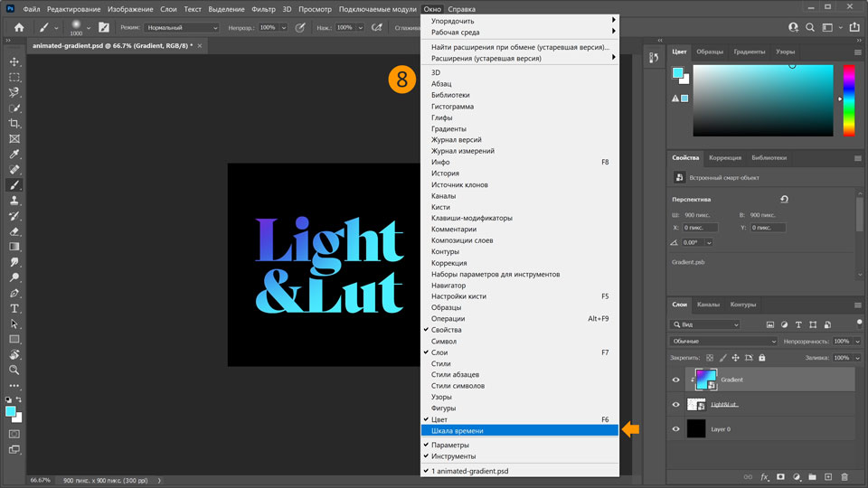Select the Eyedropper tool

tap(14, 154)
